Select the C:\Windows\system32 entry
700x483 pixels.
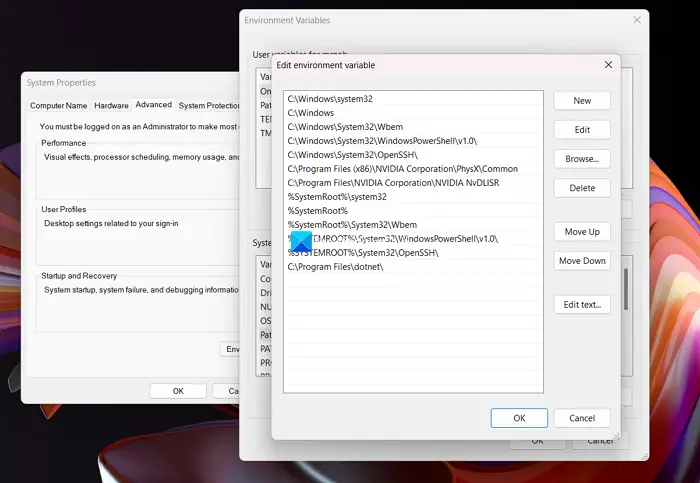[x=413, y=99]
